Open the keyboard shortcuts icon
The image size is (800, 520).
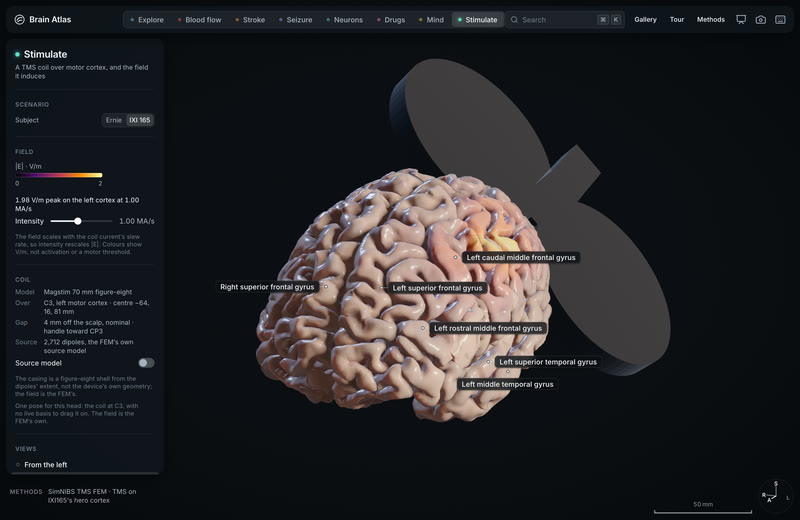780,19
